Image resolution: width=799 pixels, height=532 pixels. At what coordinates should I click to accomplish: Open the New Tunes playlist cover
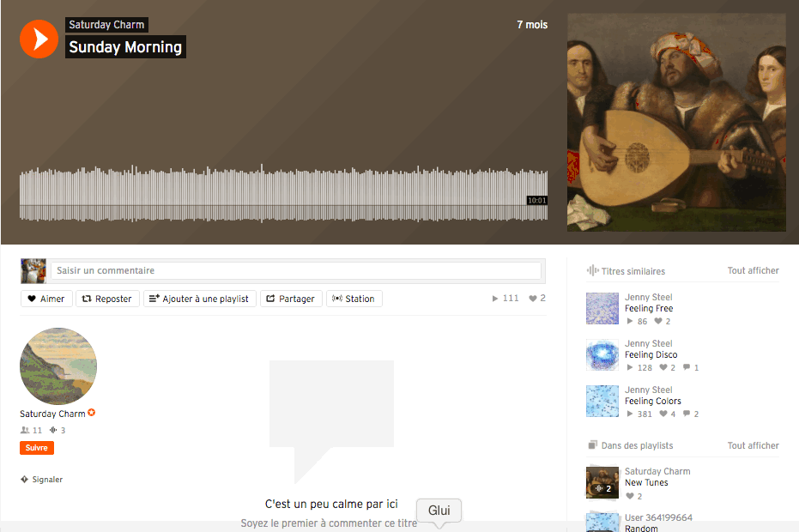tap(602, 483)
